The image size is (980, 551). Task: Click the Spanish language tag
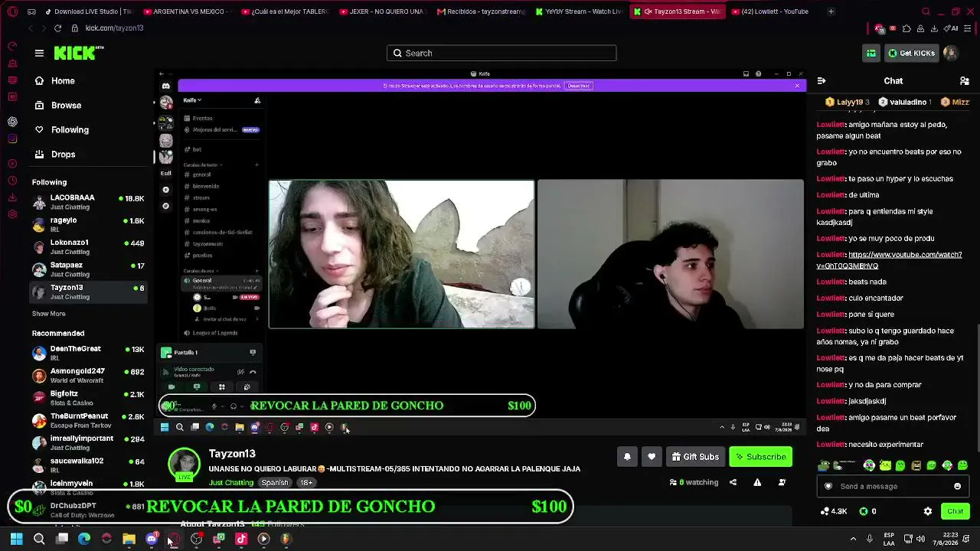(x=275, y=483)
